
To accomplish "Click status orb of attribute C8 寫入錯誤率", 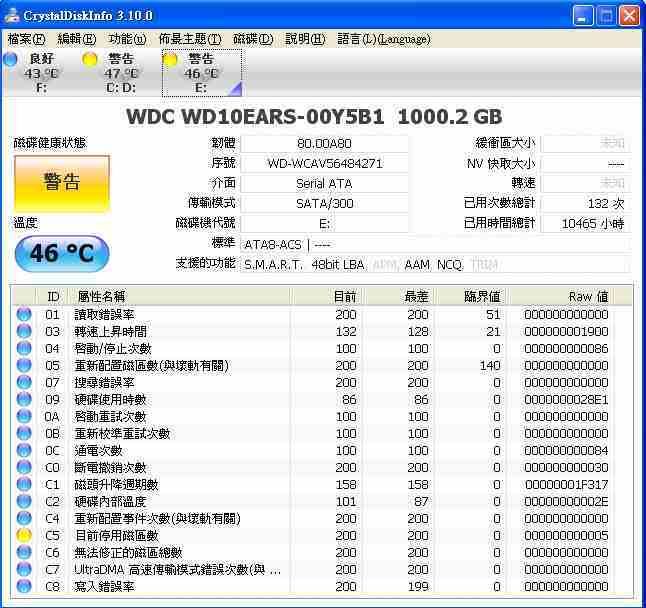I will tap(24, 586).
